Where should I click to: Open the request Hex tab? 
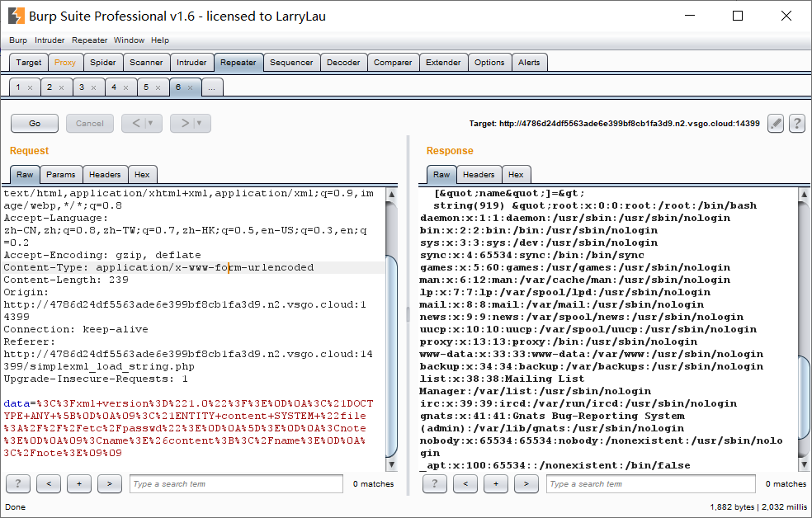coord(142,174)
